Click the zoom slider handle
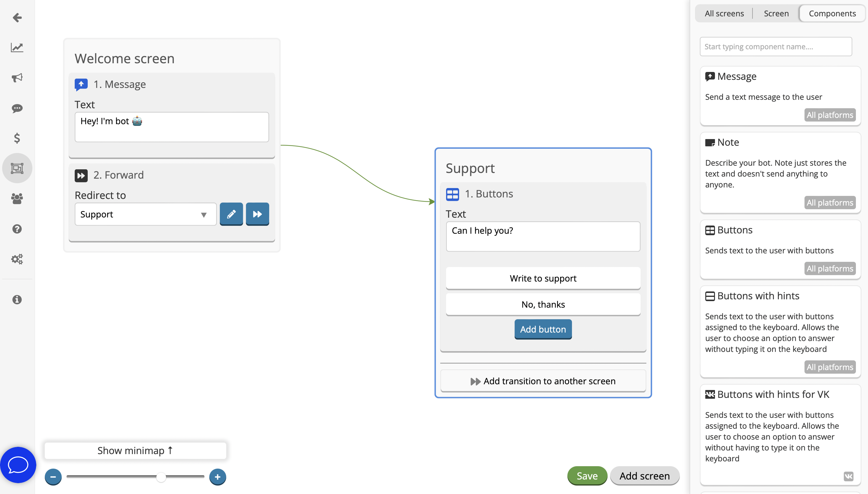Viewport: 868px width, 494px height. [x=161, y=477]
